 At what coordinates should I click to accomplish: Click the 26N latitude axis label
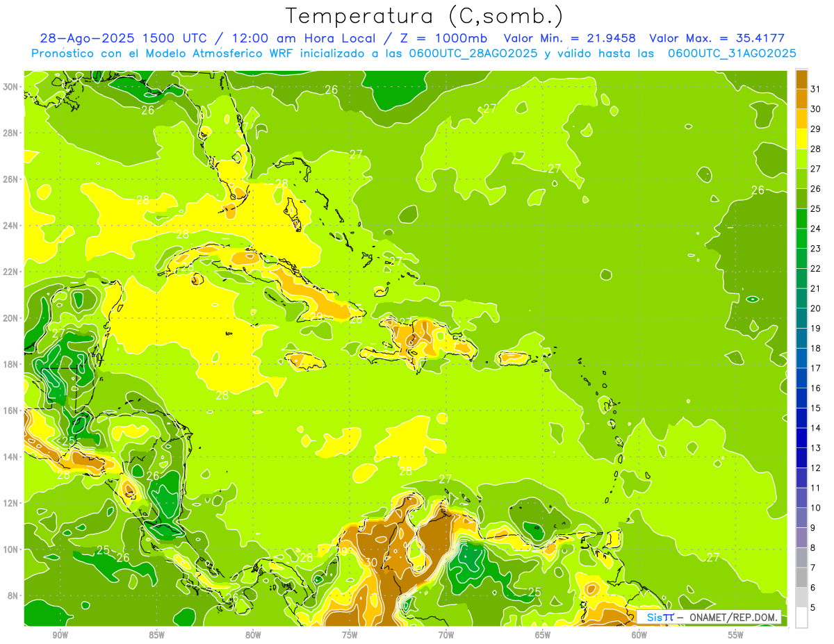click(x=11, y=179)
